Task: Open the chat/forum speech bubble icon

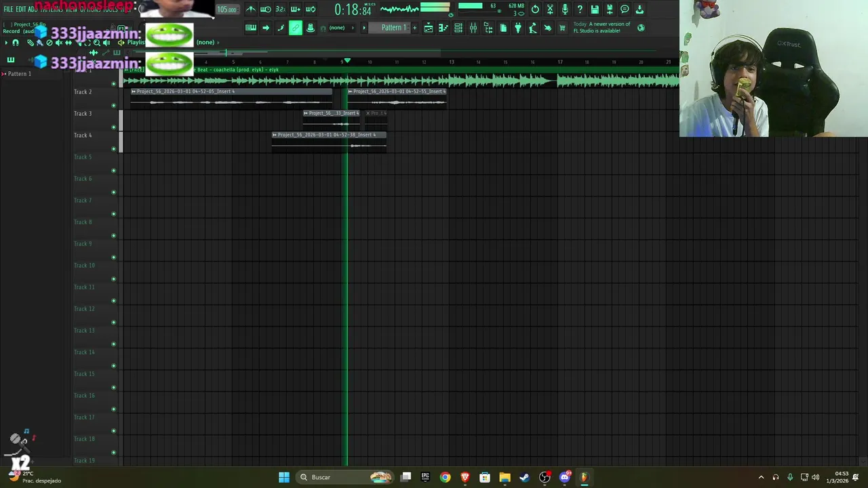Action: 625,9
